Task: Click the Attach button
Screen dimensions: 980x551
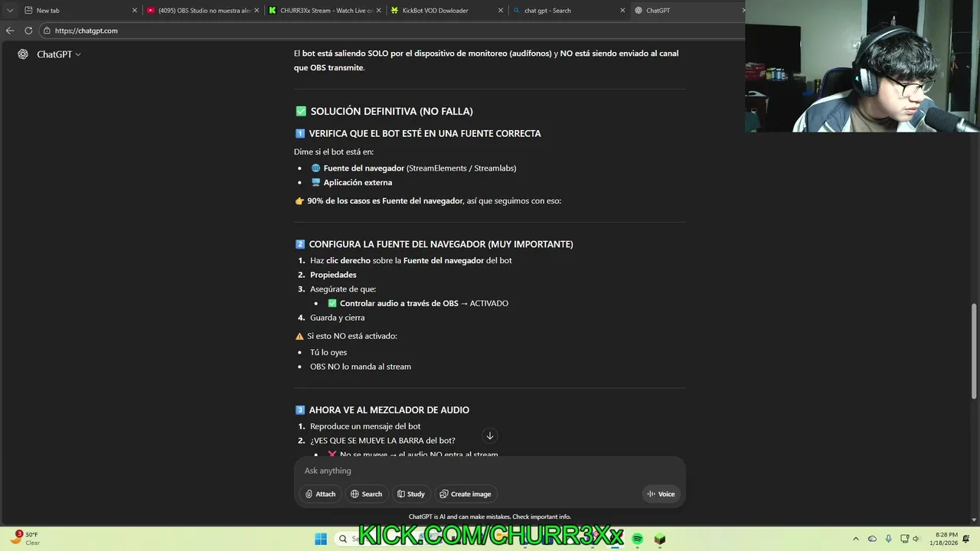Action: (320, 494)
